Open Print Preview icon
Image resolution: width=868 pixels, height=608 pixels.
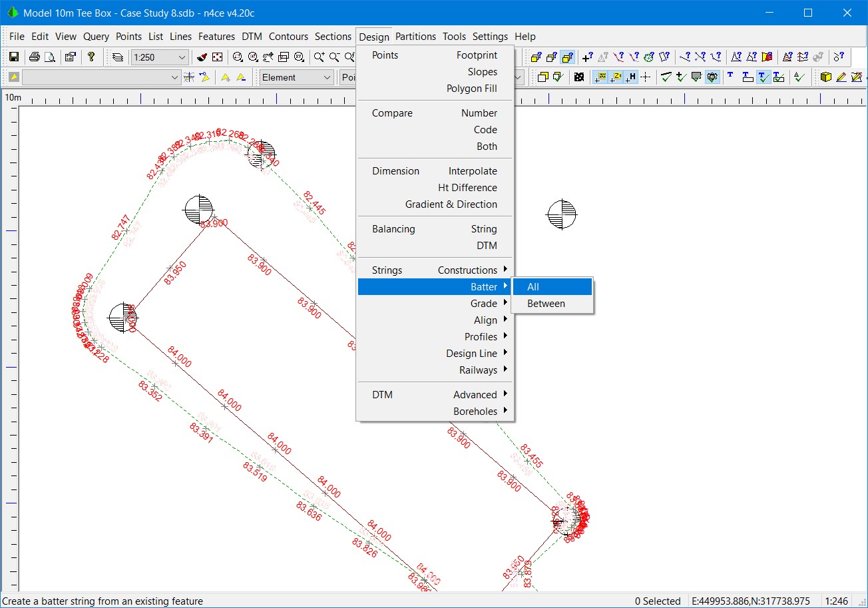[x=49, y=57]
